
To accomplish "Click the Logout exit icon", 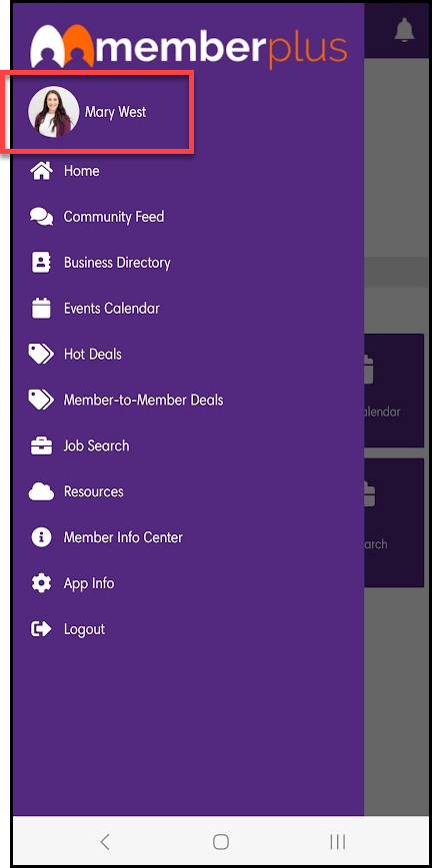I will click(42, 629).
